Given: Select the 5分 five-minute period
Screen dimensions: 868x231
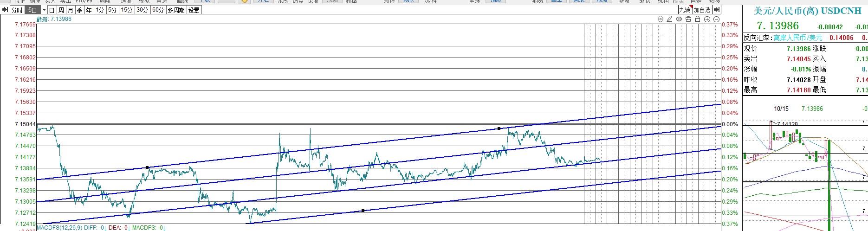Looking at the screenshot, I should coord(112,10).
